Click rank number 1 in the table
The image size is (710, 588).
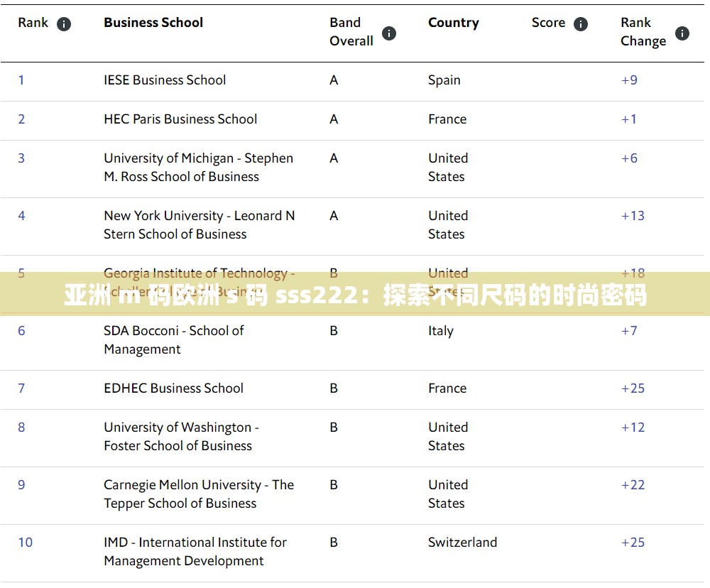(21, 80)
